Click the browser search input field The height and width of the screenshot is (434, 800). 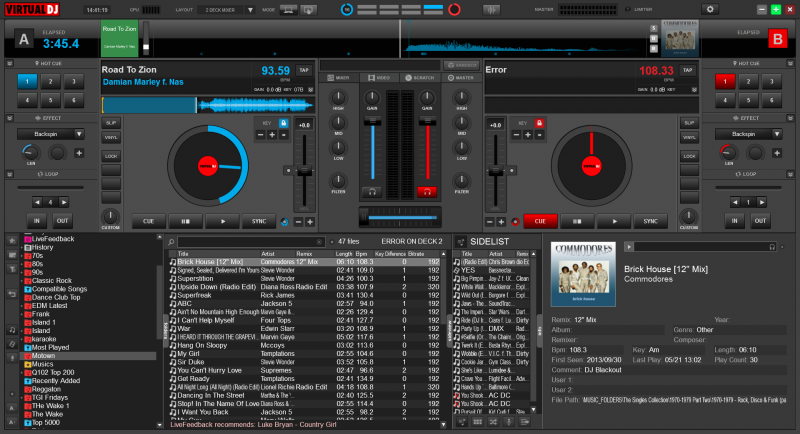[251, 242]
